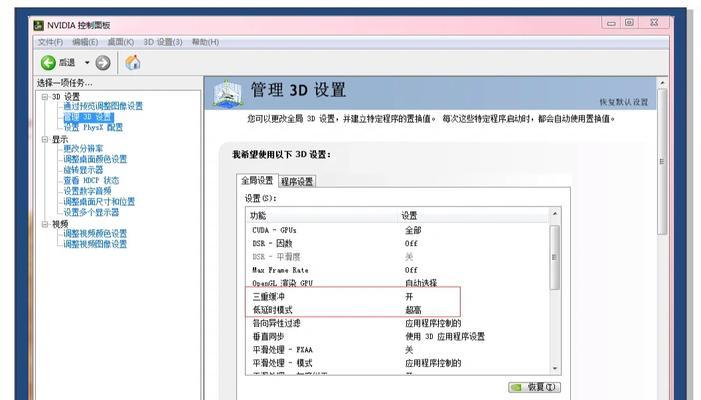Click main panel scrollbar up arrow

pos(662,83)
